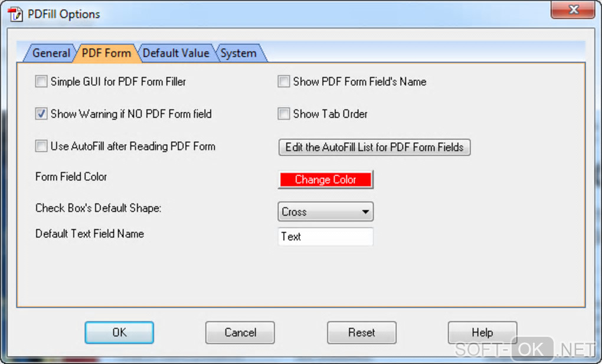Select the PDF Form tab
Screen dimensions: 602x364
point(106,53)
